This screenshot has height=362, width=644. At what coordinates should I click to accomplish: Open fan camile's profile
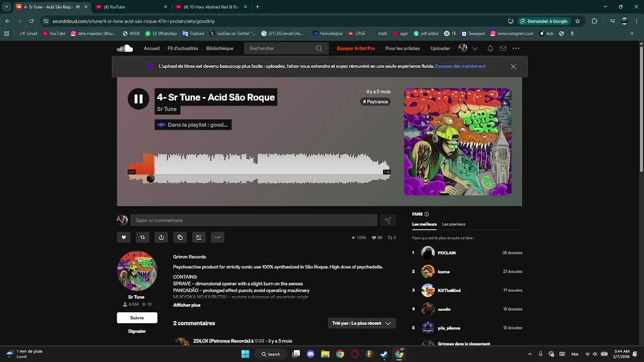(444, 309)
